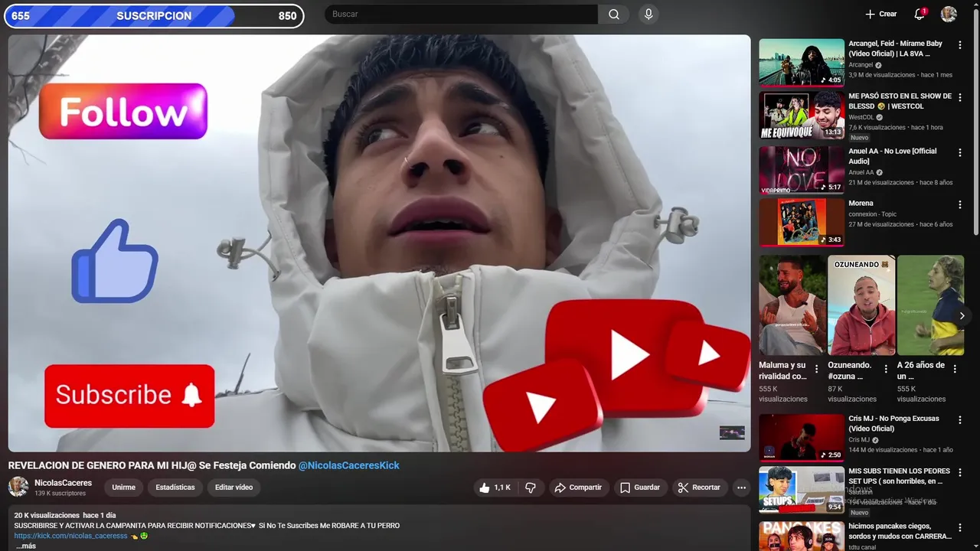Viewport: 980px width, 551px height.
Task: Like the video with thumbs up
Action: pos(494,487)
